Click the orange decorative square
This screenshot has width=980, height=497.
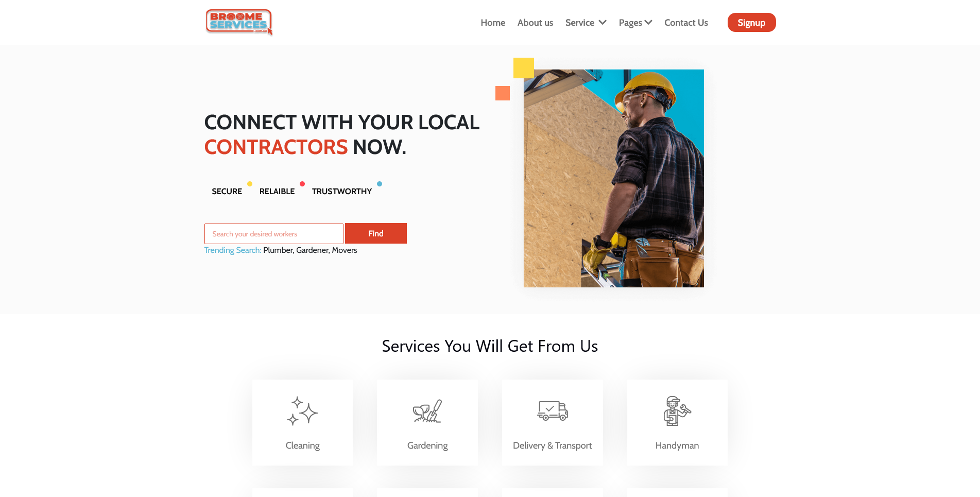pyautogui.click(x=503, y=93)
